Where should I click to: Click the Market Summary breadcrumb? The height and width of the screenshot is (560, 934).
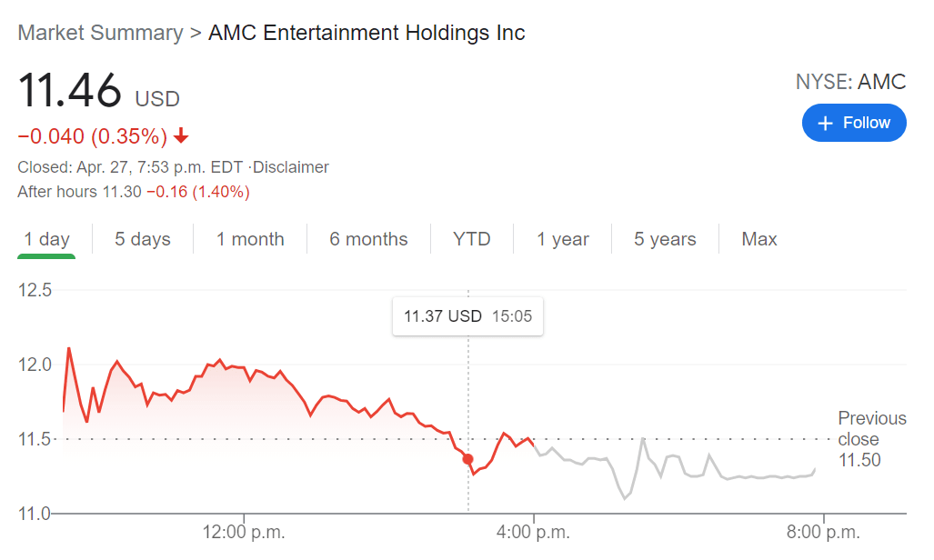[100, 33]
